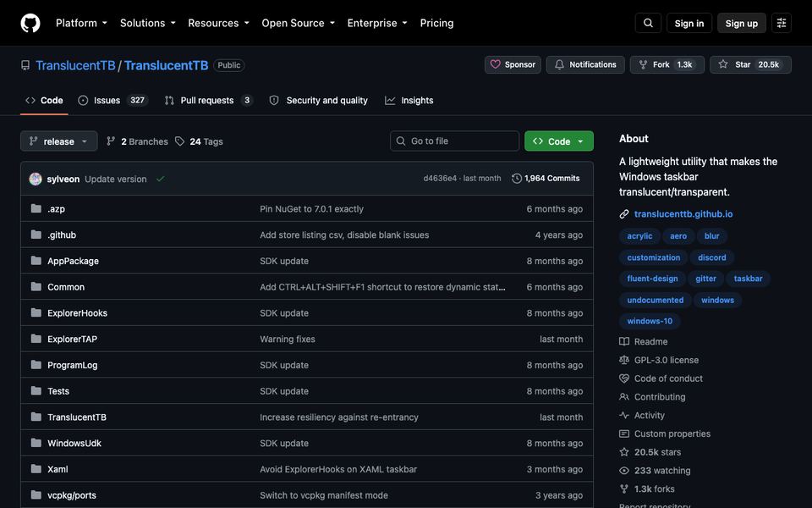Expand the Resources menu
This screenshot has height=508, width=812.
coord(218,23)
